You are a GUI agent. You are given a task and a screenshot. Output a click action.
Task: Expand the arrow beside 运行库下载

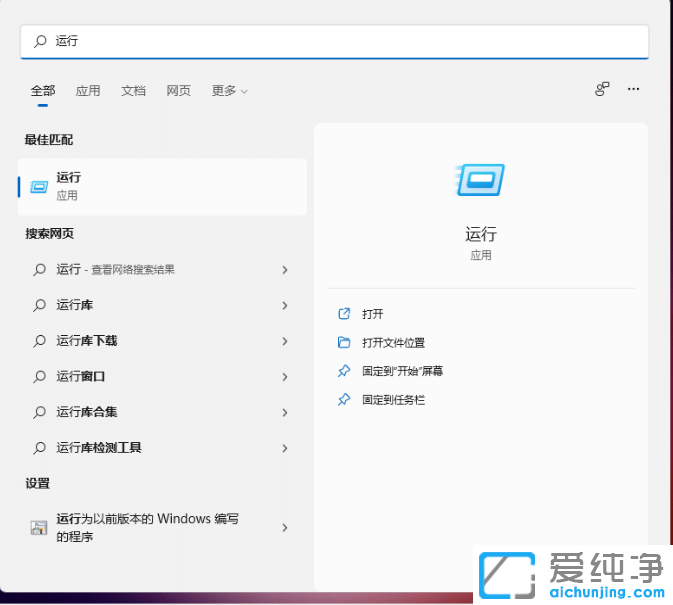285,341
